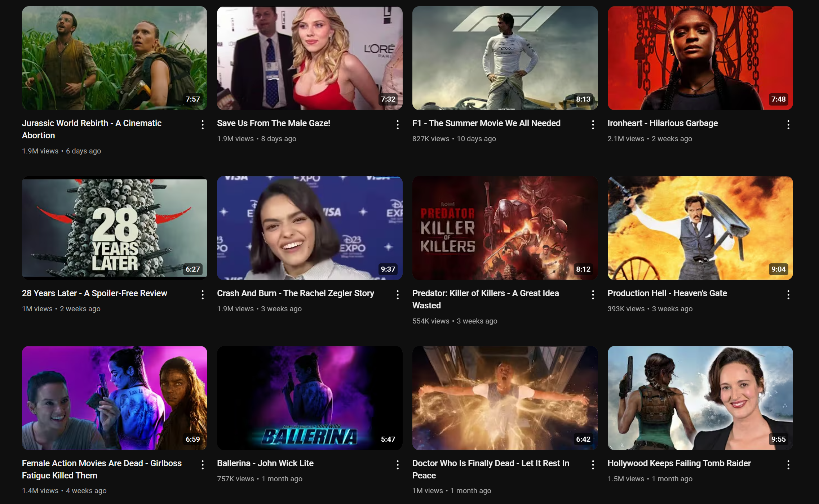
Task: Play the Ironheart thumbnail with red background
Action: [700, 58]
